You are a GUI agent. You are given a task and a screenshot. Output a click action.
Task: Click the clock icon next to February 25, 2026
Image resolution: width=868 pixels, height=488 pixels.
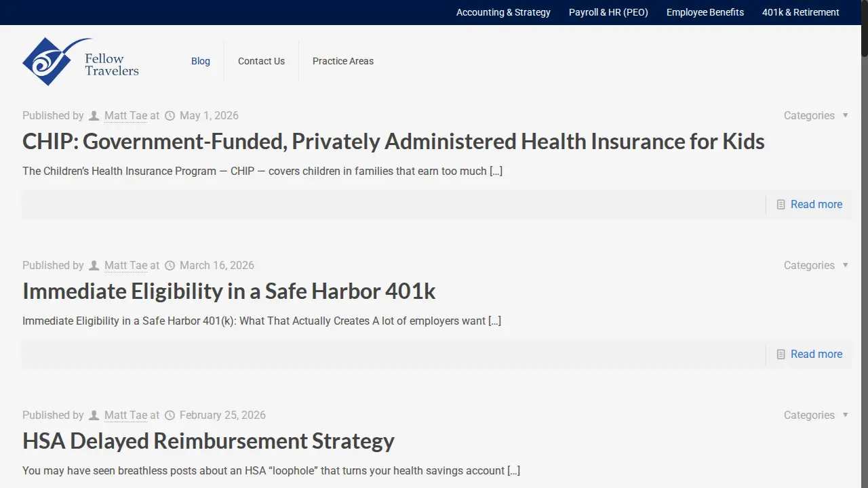[170, 415]
